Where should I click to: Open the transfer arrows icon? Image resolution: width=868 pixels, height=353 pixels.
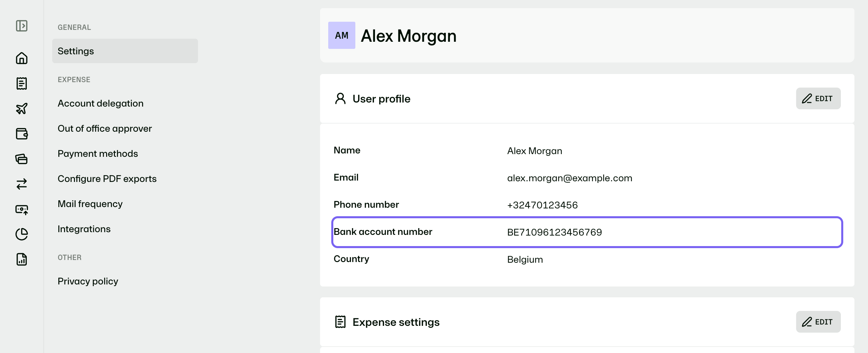click(x=22, y=184)
